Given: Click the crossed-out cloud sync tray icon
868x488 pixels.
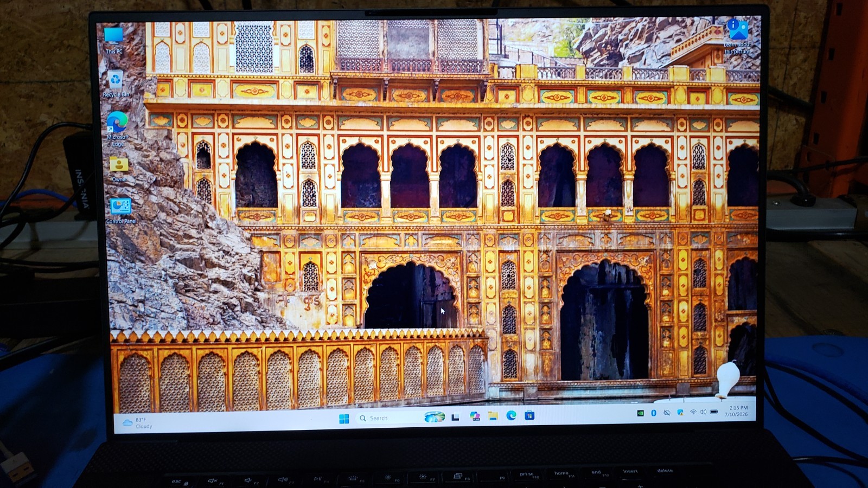Looking at the screenshot, I should coord(667,413).
